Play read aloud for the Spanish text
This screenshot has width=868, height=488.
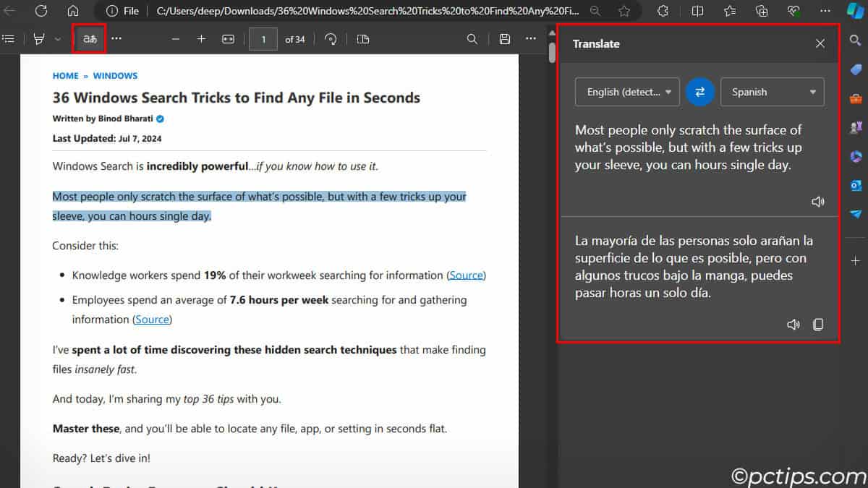click(x=793, y=325)
